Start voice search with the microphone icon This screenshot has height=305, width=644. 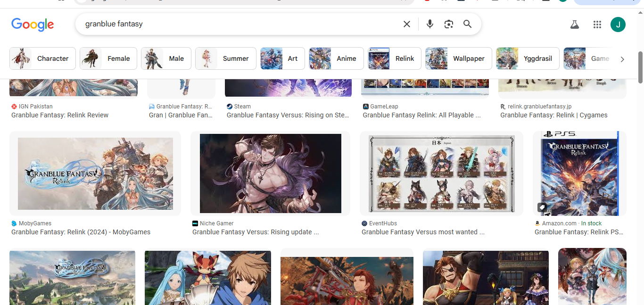(x=429, y=24)
